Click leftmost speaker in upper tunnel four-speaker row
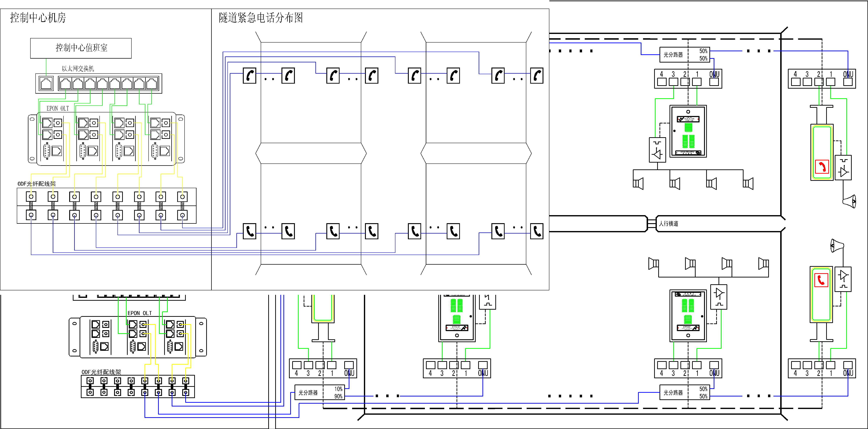The height and width of the screenshot is (429, 868). coord(638,183)
